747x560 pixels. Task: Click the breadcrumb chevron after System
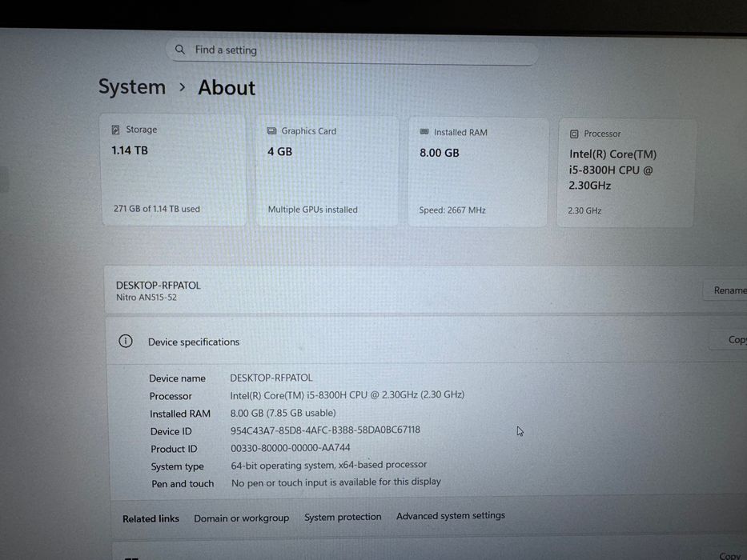(182, 87)
